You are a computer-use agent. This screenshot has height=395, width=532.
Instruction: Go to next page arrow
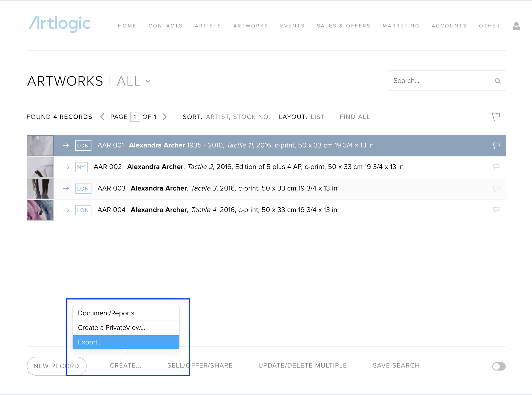pyautogui.click(x=165, y=117)
